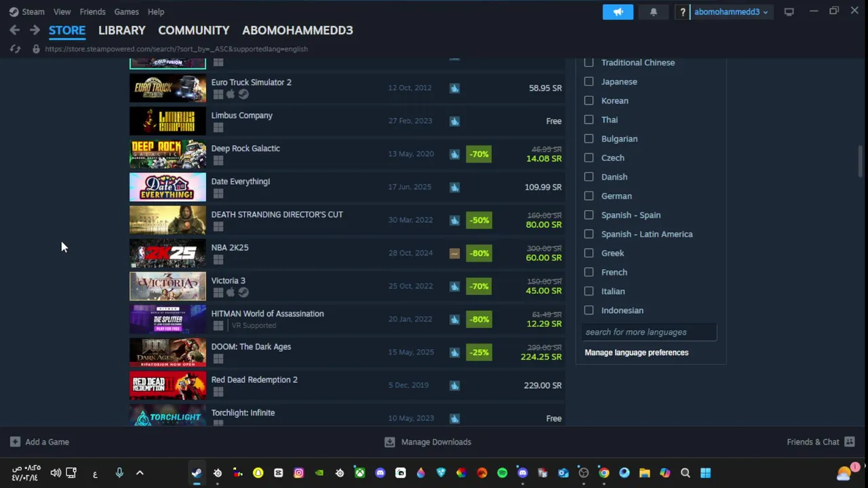Click the store URL in the address bar
Viewport: 868px width, 488px height.
[x=176, y=49]
